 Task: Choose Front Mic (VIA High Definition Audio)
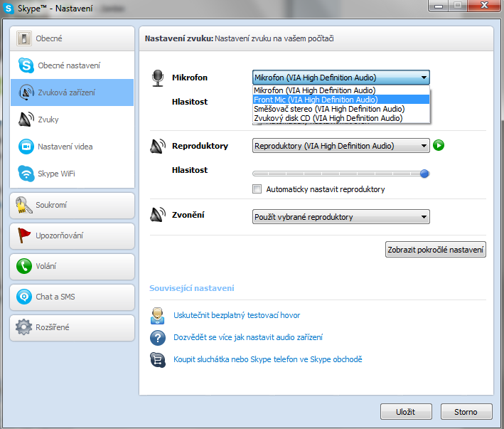[341, 100]
